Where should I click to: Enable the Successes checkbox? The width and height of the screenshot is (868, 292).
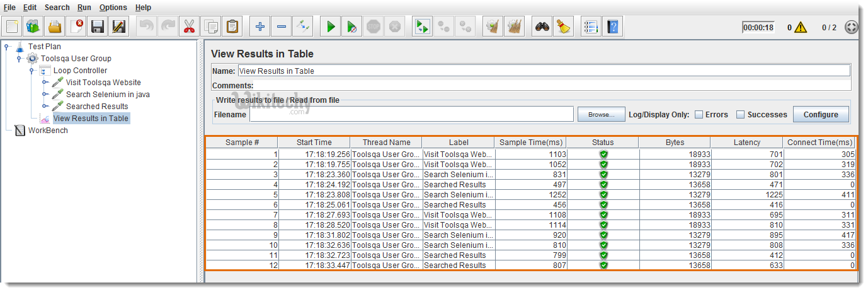tap(741, 115)
